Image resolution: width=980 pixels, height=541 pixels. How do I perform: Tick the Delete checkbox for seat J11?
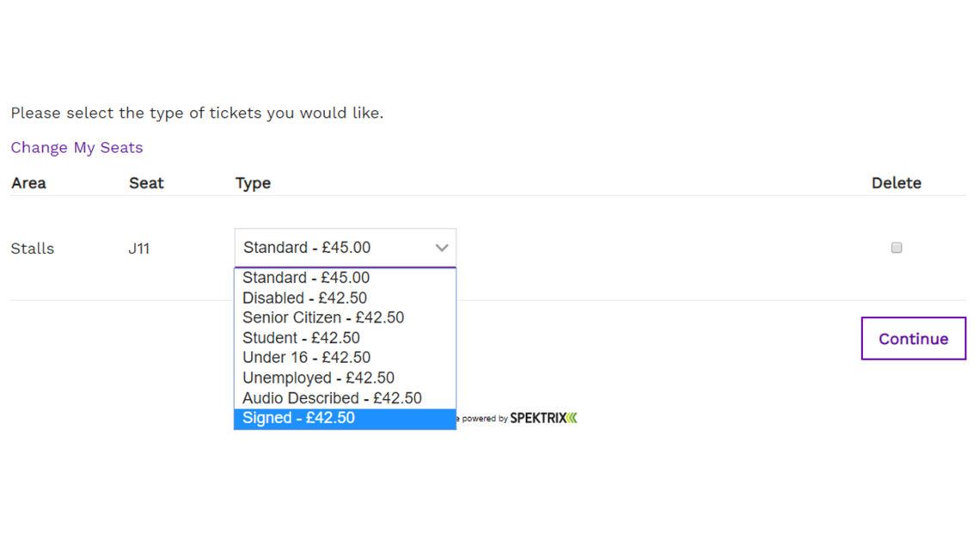[x=897, y=248]
